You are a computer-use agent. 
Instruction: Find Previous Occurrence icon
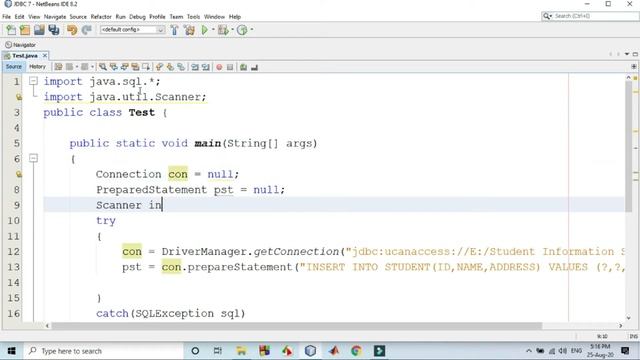[113, 67]
